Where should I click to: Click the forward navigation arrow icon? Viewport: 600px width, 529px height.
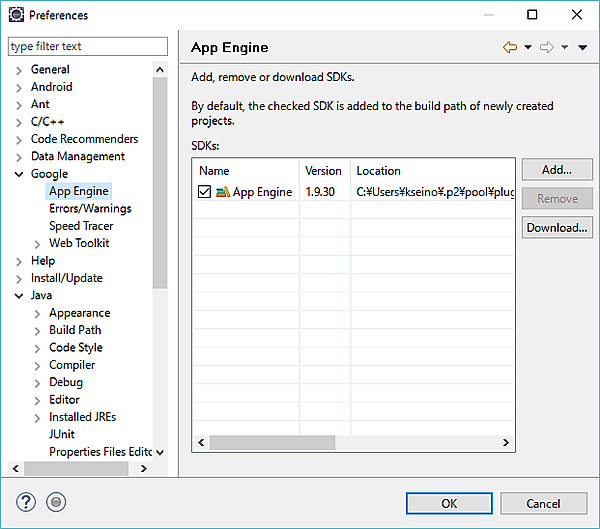546,48
